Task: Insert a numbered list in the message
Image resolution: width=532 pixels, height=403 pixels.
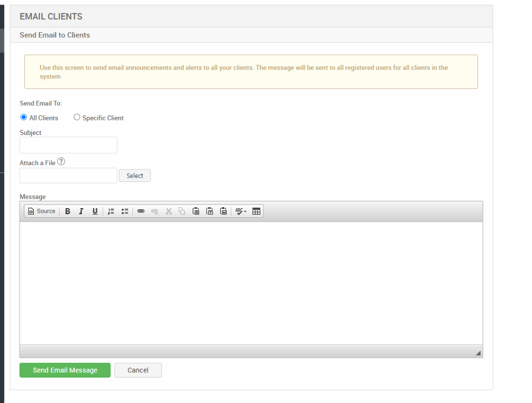Action: (111, 211)
